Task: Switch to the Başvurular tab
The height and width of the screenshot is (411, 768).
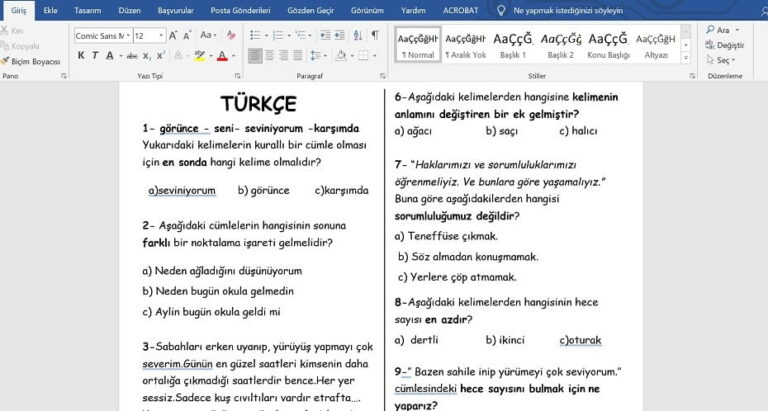Action: [x=175, y=10]
